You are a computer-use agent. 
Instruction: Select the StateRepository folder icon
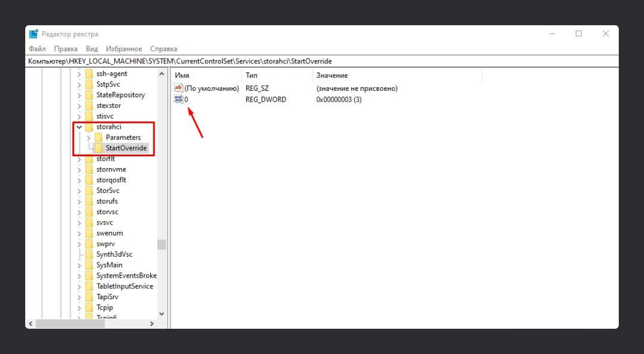coord(89,95)
